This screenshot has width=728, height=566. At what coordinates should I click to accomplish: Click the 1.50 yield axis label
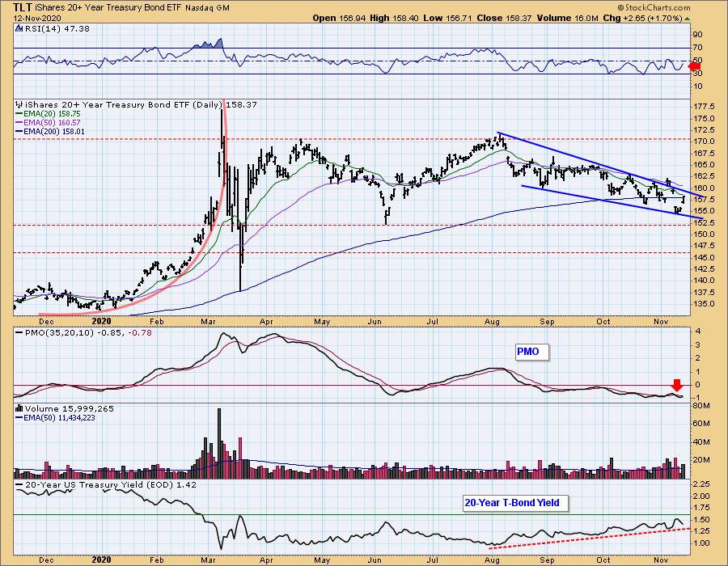coord(701,520)
